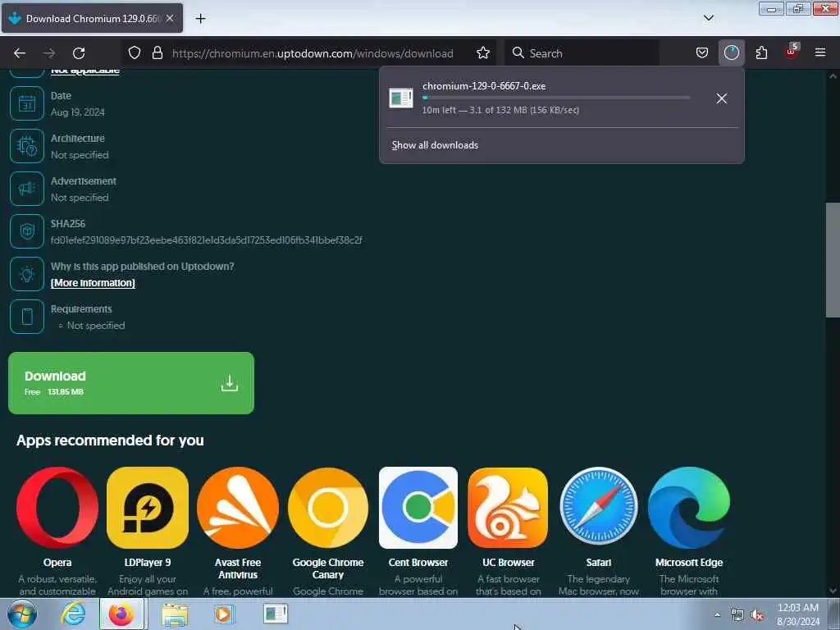Click the lightbulb icon beside Why published
Viewport: 840px width, 630px height.
click(27, 274)
